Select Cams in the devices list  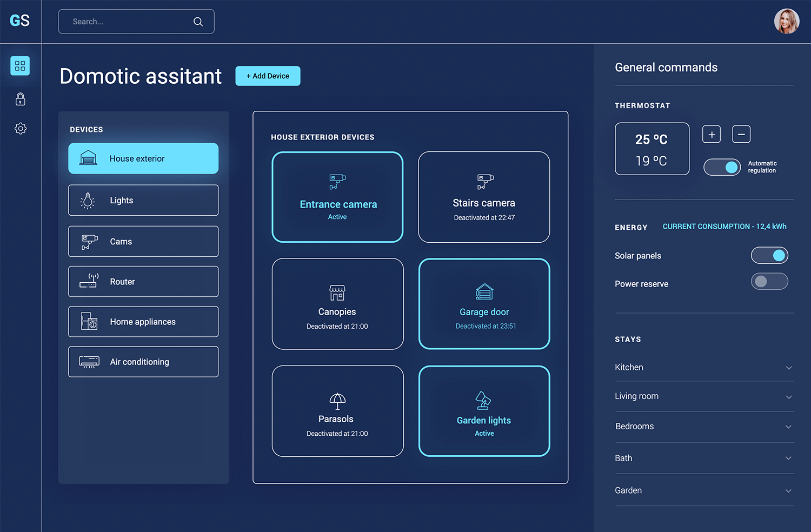point(143,241)
